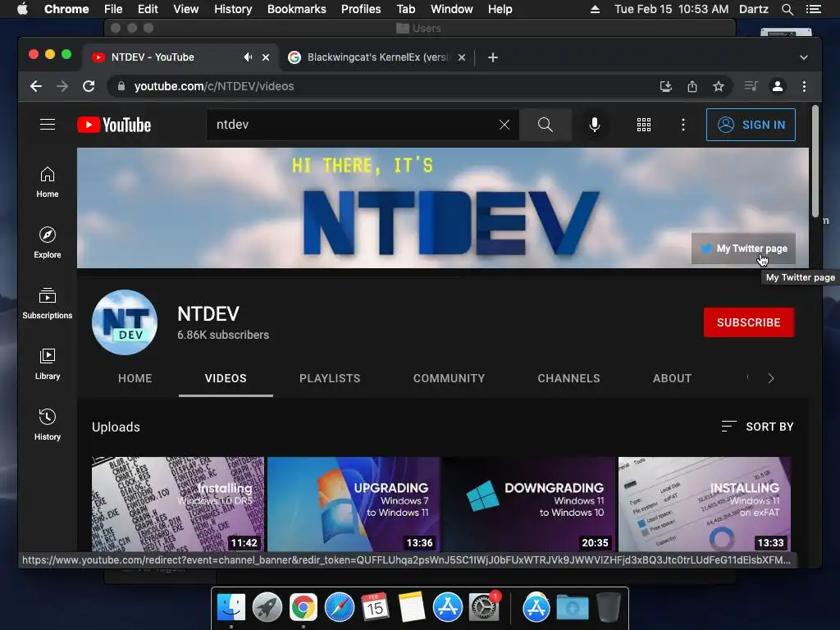840x630 pixels.
Task: Open the CHANNELS tab
Action: coord(569,378)
